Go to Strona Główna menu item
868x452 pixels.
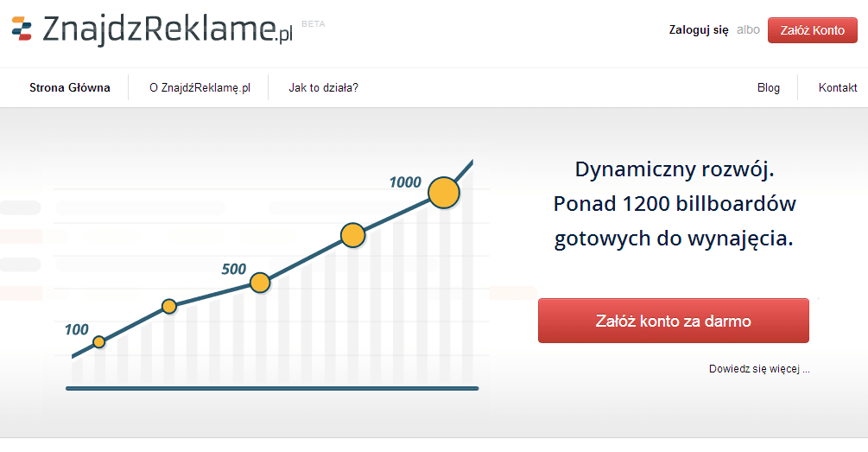(70, 87)
